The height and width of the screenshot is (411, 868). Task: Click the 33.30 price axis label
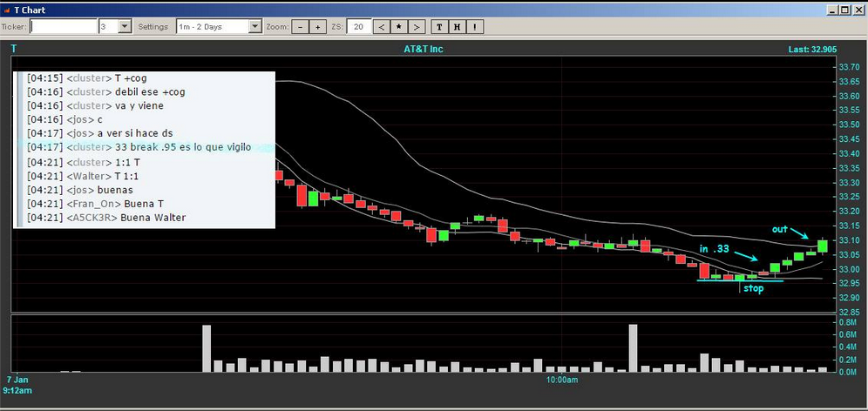tap(847, 183)
